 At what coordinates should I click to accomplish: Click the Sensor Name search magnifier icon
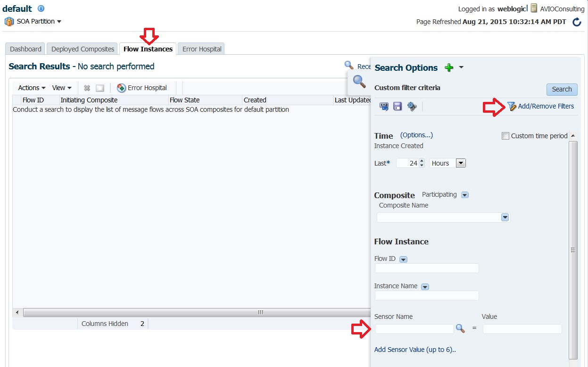[x=460, y=329]
